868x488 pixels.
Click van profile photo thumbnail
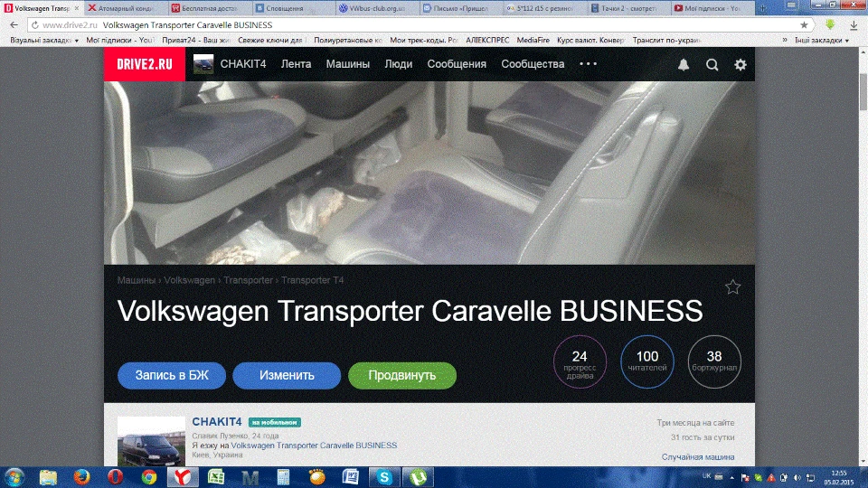151,442
